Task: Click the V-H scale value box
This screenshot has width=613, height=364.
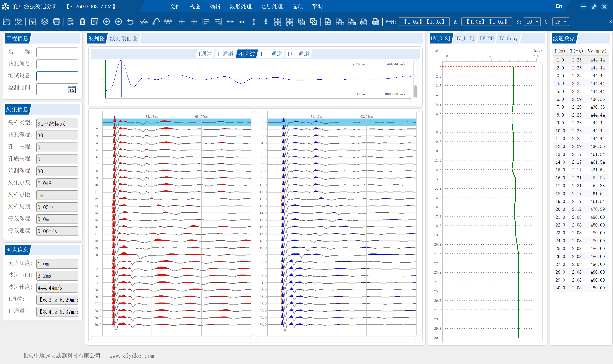Action: (424, 22)
